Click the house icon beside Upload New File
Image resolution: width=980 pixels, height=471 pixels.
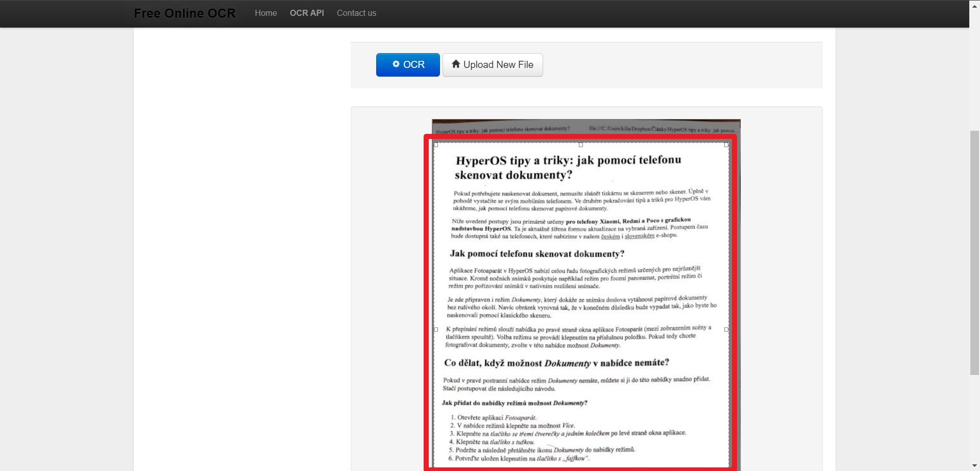click(456, 64)
